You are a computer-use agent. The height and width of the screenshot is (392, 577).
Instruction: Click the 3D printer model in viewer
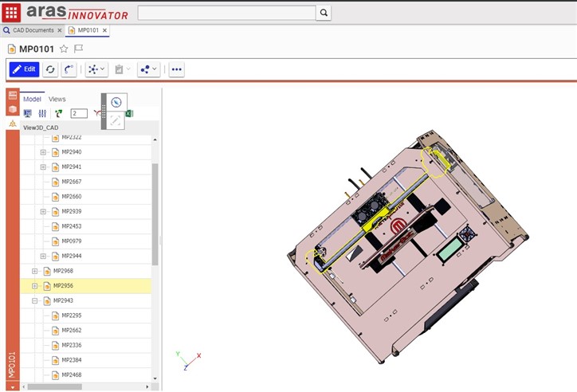pyautogui.click(x=408, y=245)
